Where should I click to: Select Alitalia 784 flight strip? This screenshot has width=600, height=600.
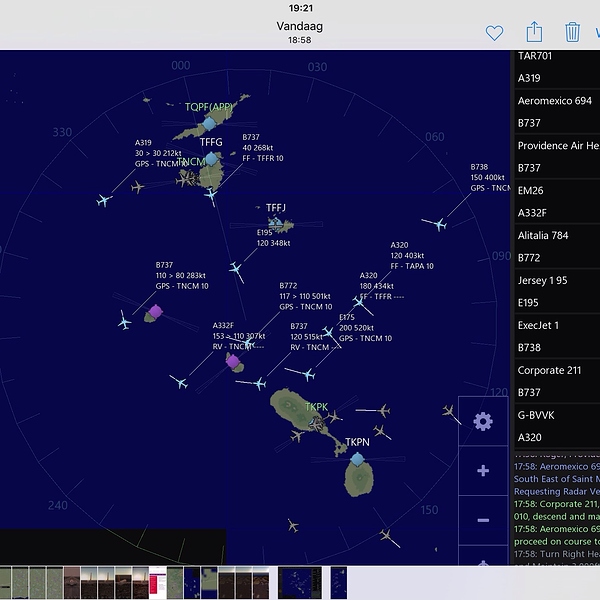coord(557,246)
